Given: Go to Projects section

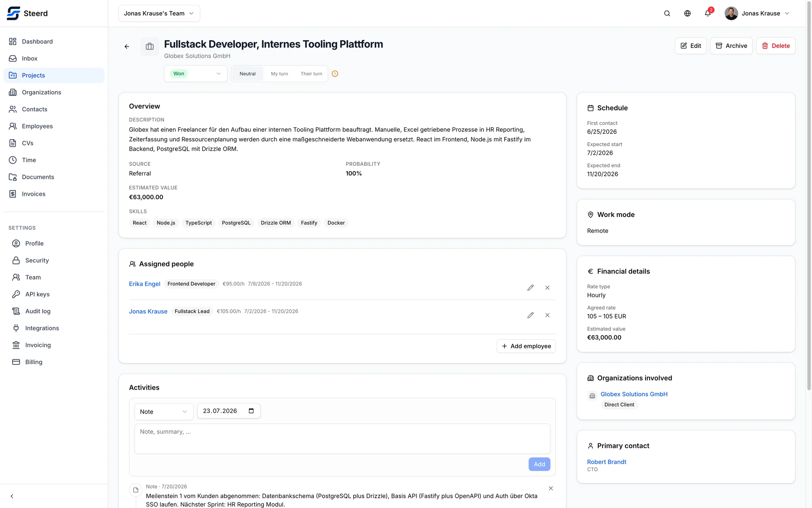Looking at the screenshot, I should pos(54,76).
